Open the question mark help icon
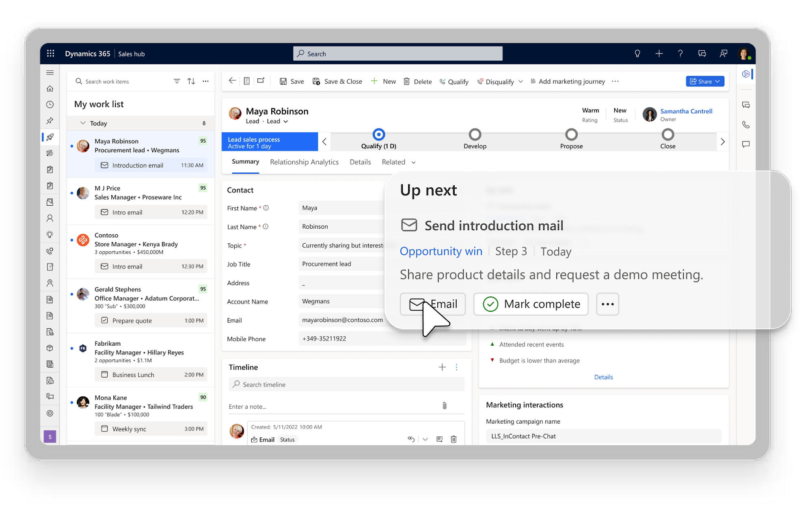The image size is (812, 513). point(680,54)
